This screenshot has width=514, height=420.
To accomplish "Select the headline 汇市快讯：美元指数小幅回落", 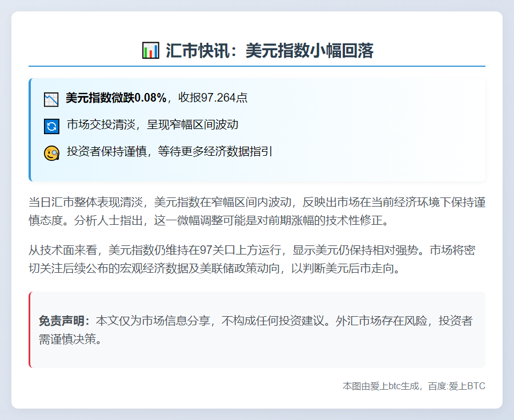I will coord(269,51).
